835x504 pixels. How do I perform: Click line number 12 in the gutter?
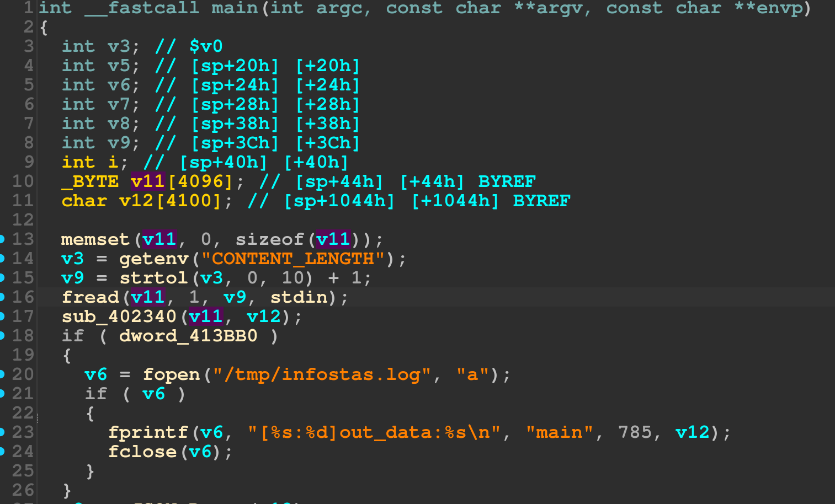coord(23,220)
